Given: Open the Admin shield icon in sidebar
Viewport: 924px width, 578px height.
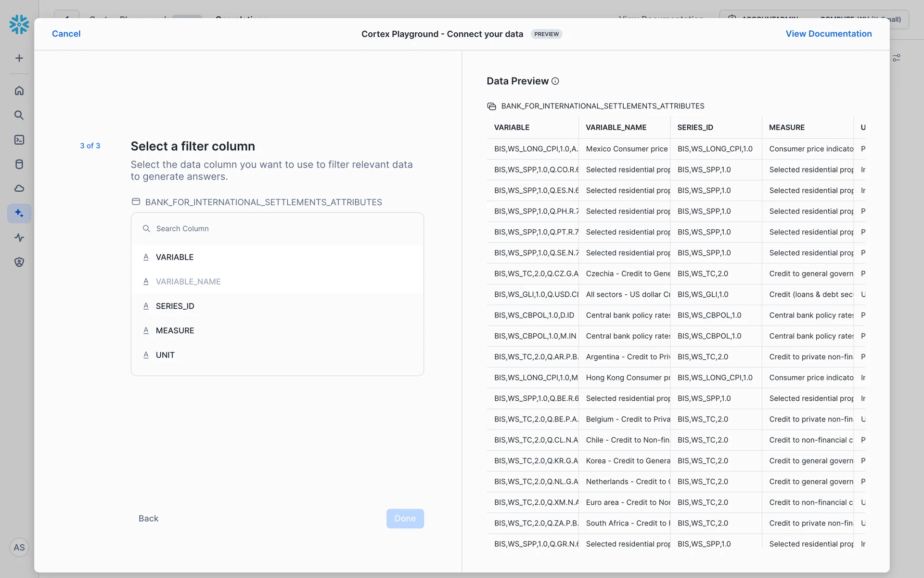Looking at the screenshot, I should pyautogui.click(x=19, y=262).
